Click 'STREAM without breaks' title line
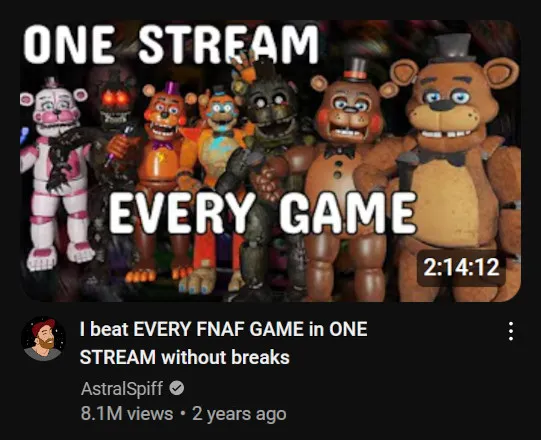This screenshot has width=541, height=440. [x=185, y=357]
